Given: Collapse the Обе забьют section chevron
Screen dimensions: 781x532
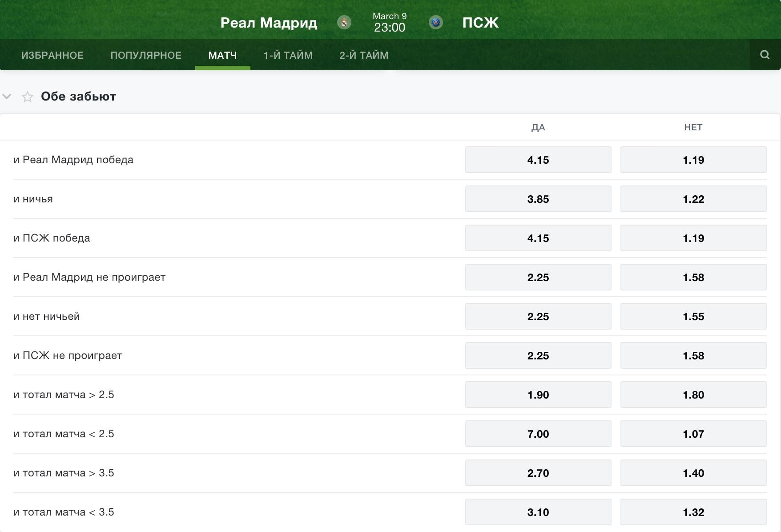Looking at the screenshot, I should click(7, 96).
